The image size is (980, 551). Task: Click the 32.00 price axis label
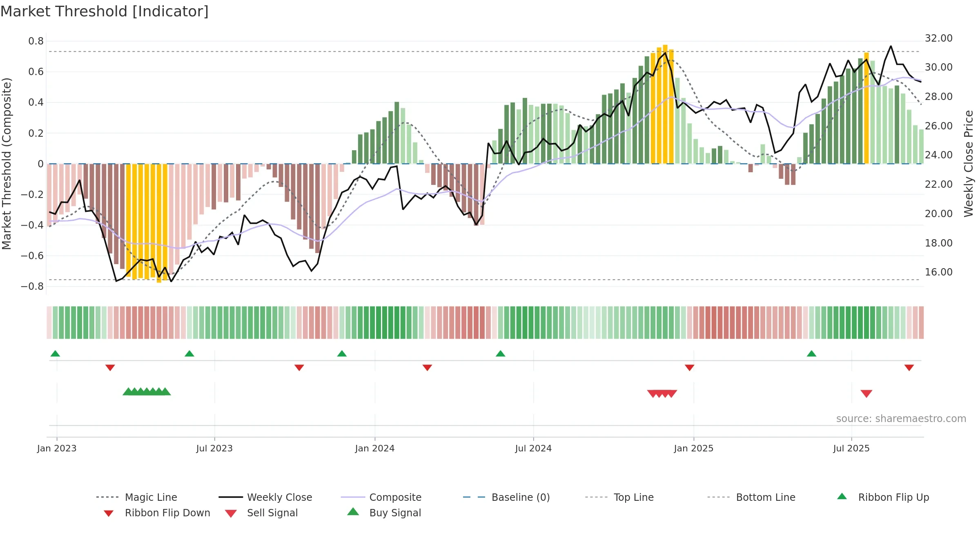coord(939,38)
